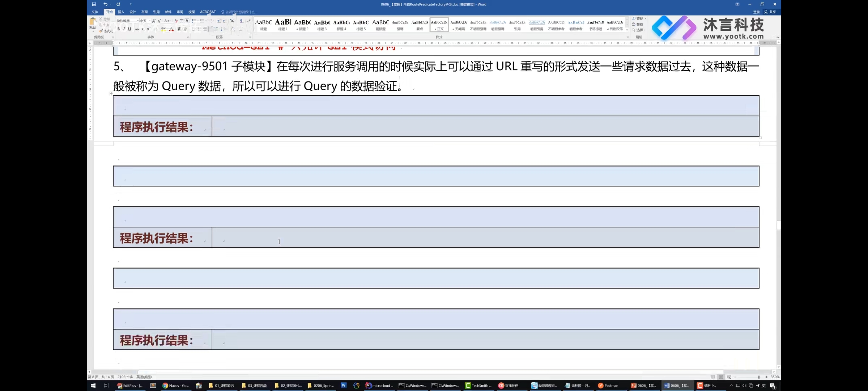Screen dimensions: 868x391
Task: Toggle subscript formatting
Action: pos(142,29)
